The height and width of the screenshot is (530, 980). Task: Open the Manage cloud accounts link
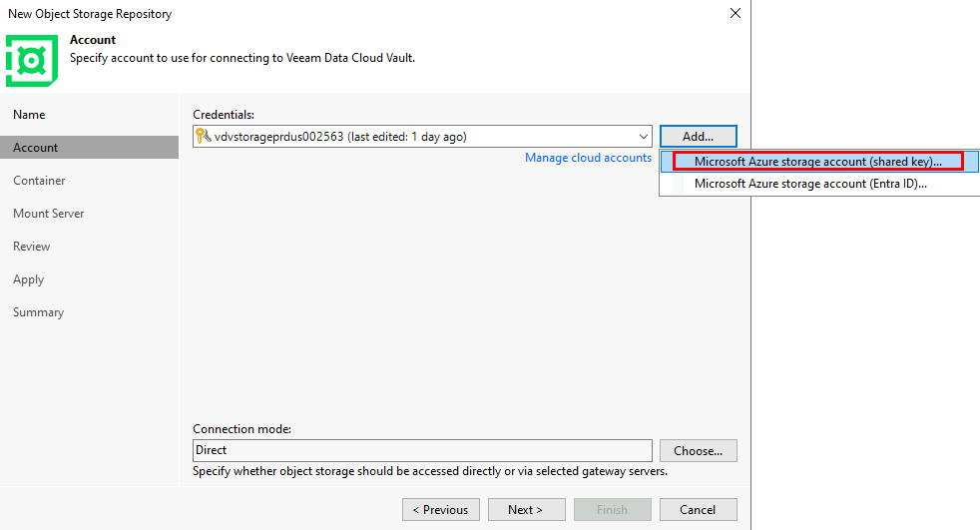click(588, 158)
